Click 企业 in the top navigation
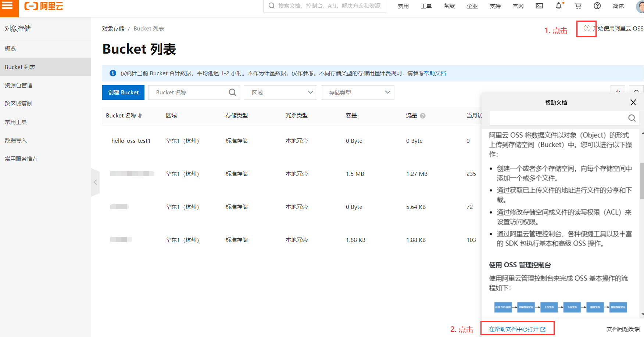The image size is (644, 337). (472, 6)
